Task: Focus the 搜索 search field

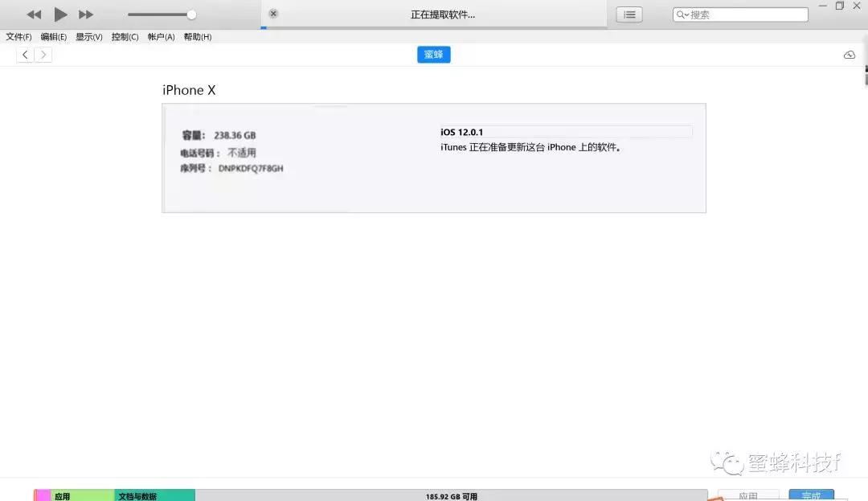Action: 740,14
